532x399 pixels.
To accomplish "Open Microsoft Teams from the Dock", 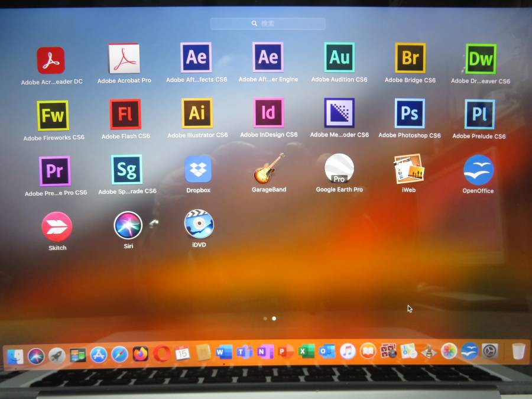I will [245, 352].
